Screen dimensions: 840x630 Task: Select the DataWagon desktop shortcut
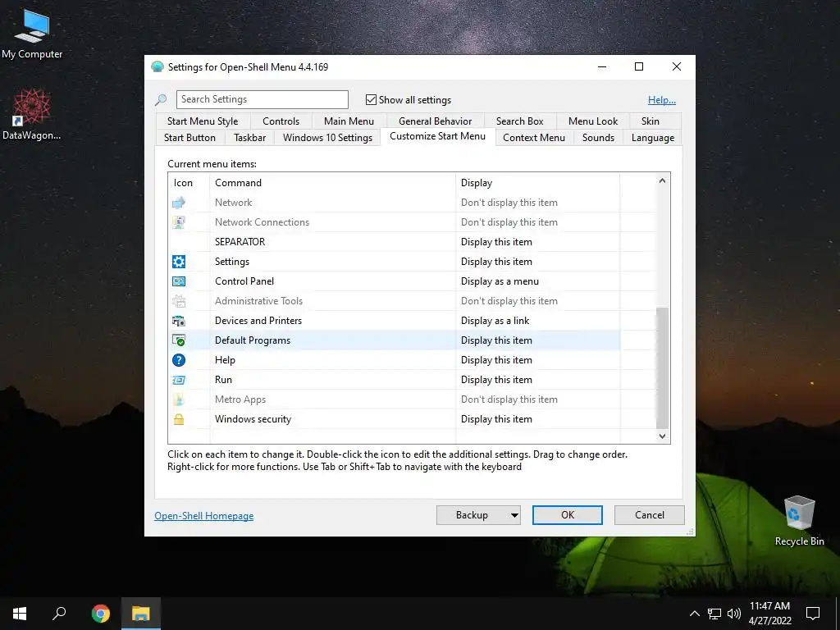pos(32,115)
